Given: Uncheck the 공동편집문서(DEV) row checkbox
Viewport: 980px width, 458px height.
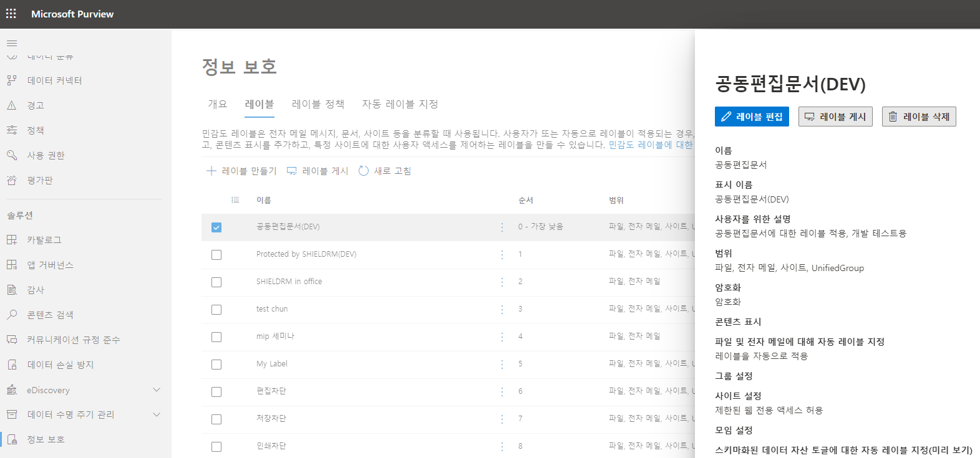Looking at the screenshot, I should 216,227.
